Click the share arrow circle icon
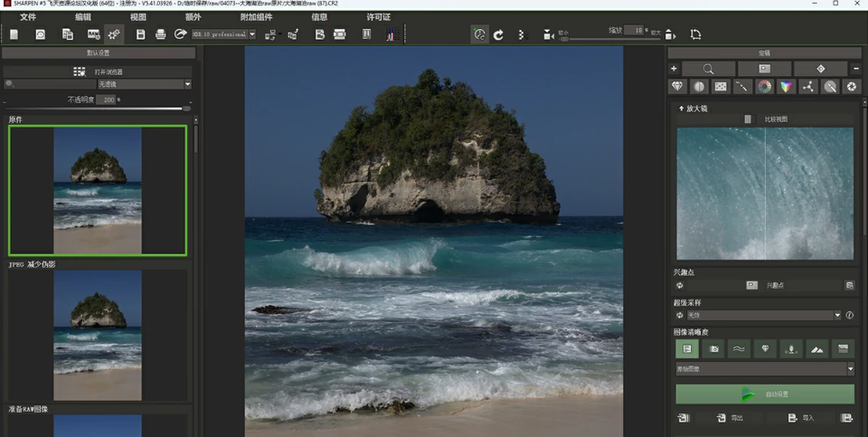Viewport: 868px width, 437px height. (180, 34)
